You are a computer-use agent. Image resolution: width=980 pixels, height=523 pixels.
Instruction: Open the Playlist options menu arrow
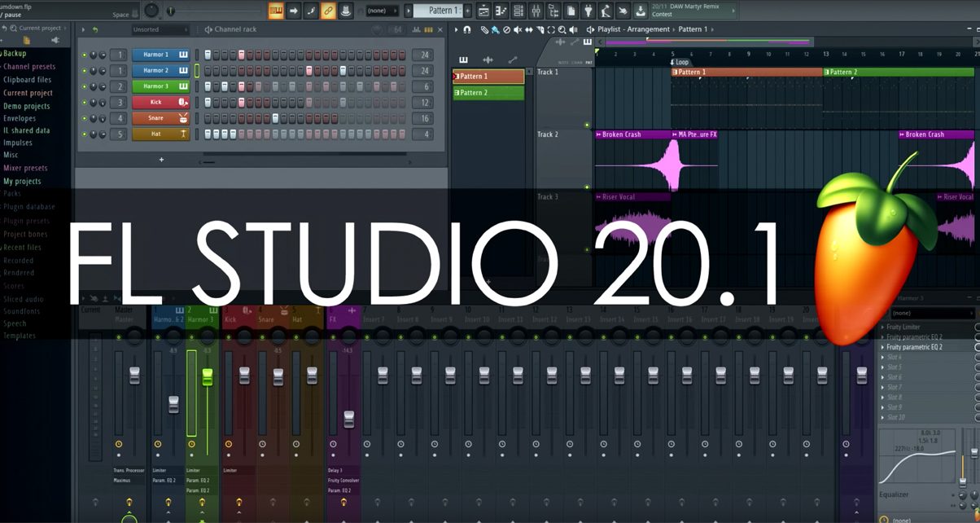(456, 29)
